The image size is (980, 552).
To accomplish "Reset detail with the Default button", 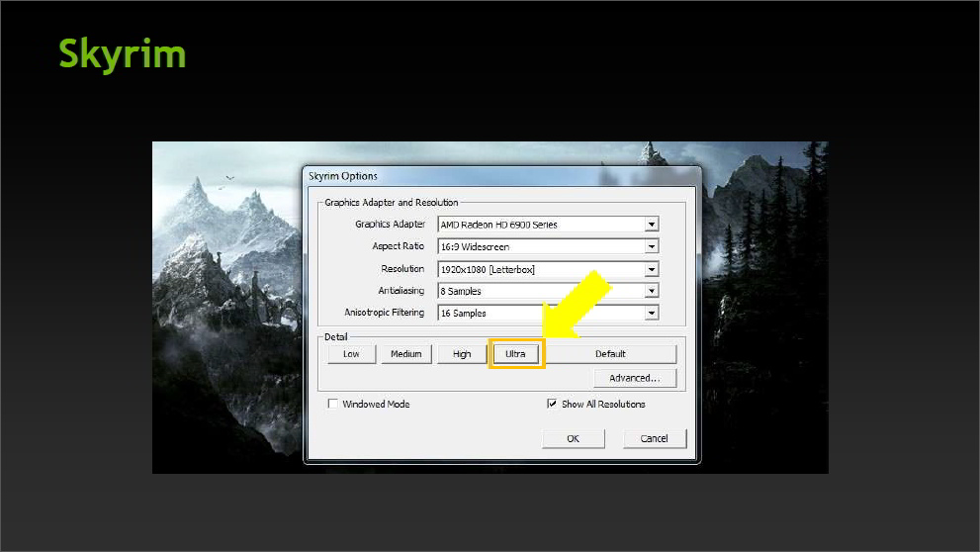I will [x=610, y=354].
